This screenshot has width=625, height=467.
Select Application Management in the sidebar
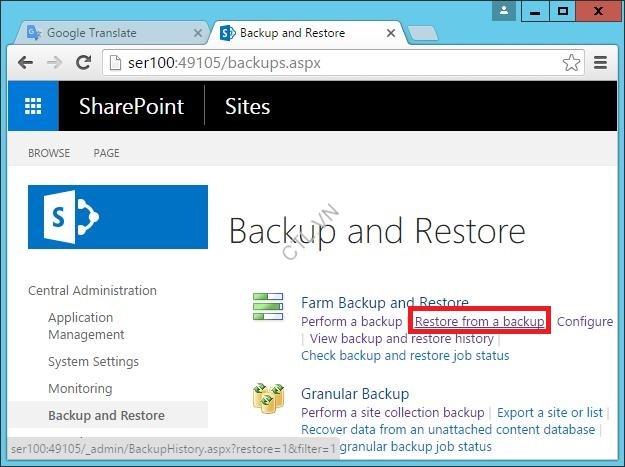pos(86,326)
